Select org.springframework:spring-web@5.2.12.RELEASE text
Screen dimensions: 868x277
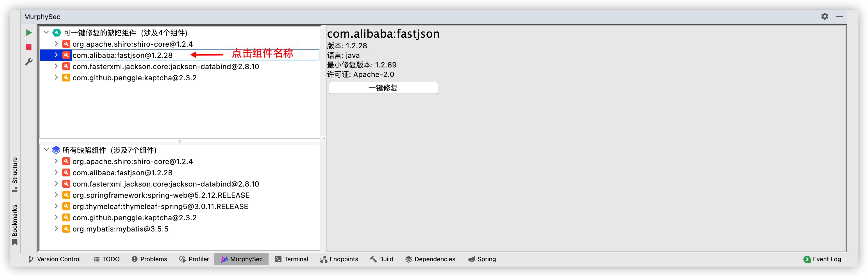pos(161,195)
